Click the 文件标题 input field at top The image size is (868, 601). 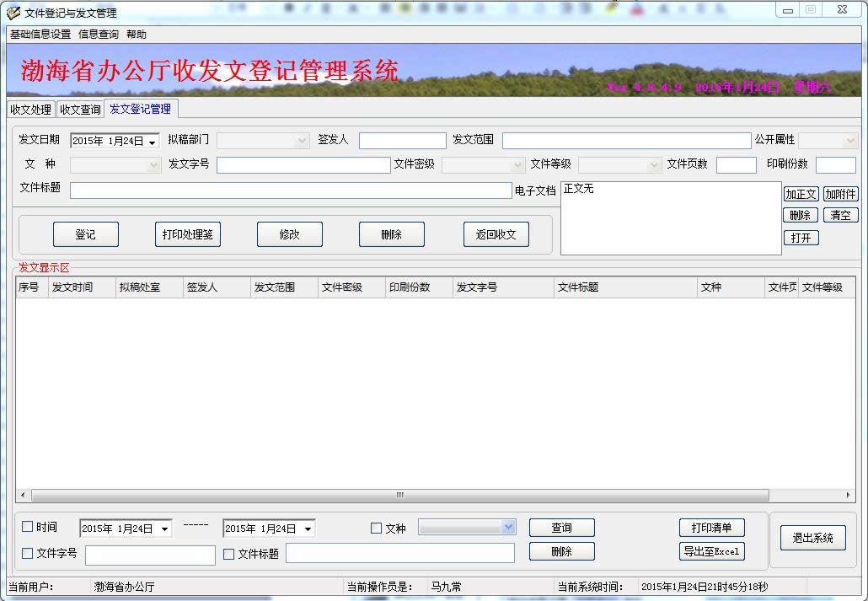pyautogui.click(x=291, y=190)
